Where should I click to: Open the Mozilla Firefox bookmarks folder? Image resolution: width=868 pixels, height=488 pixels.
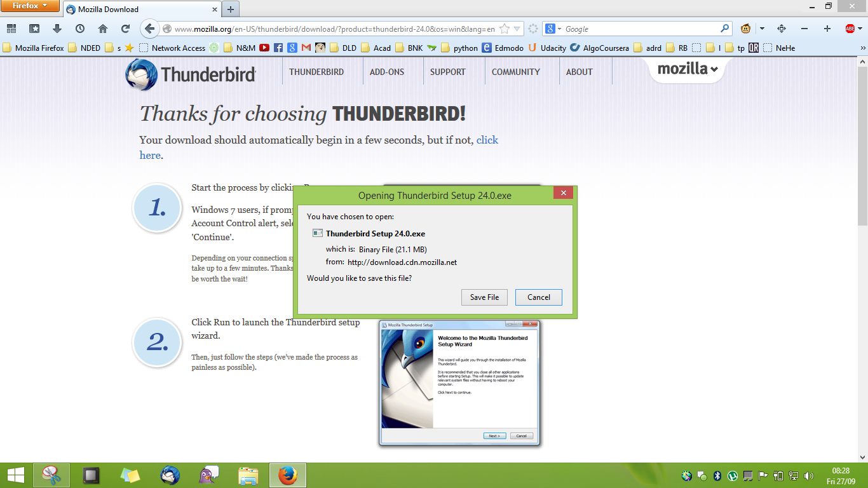click(34, 48)
